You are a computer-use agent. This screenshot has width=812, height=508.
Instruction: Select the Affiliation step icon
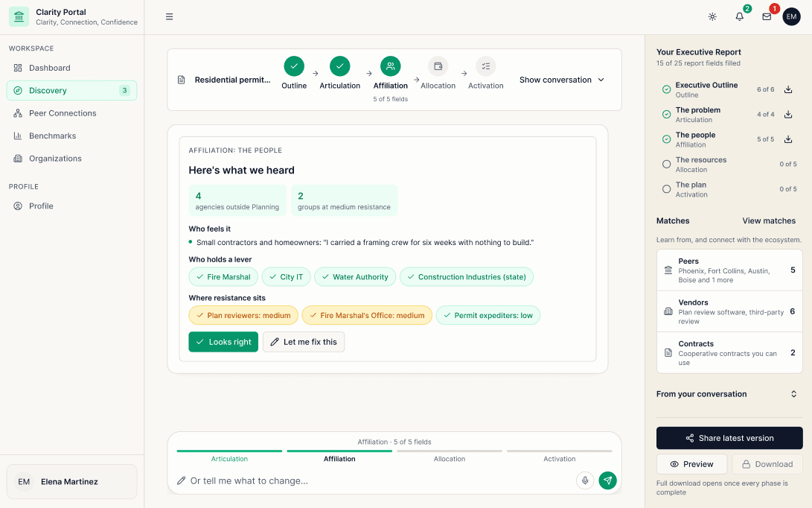pos(391,66)
